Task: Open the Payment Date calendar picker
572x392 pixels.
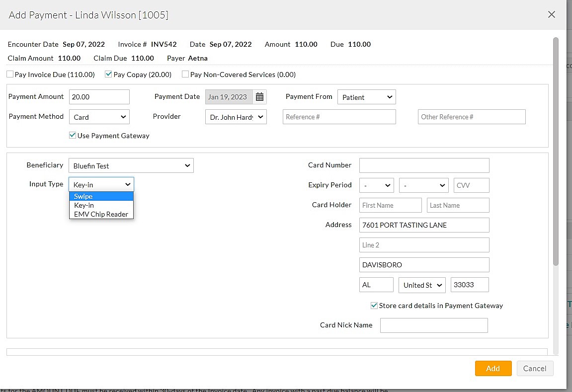Action: (x=260, y=96)
